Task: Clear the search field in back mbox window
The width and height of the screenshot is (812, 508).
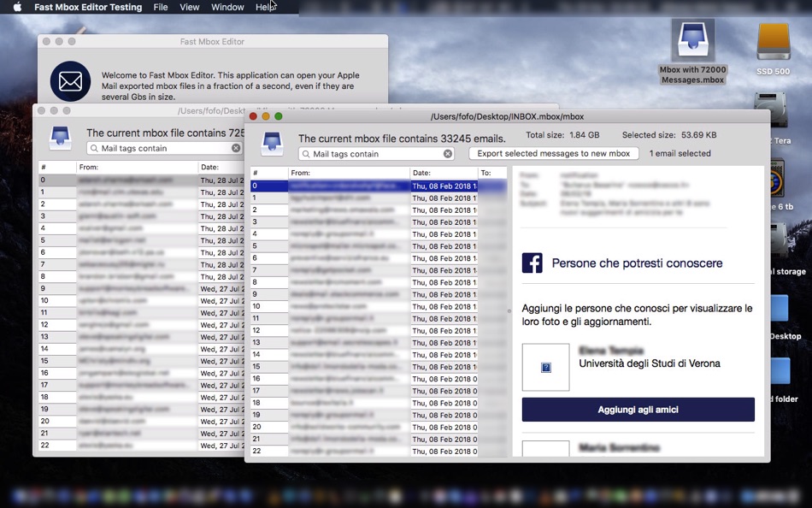Action: tap(236, 148)
